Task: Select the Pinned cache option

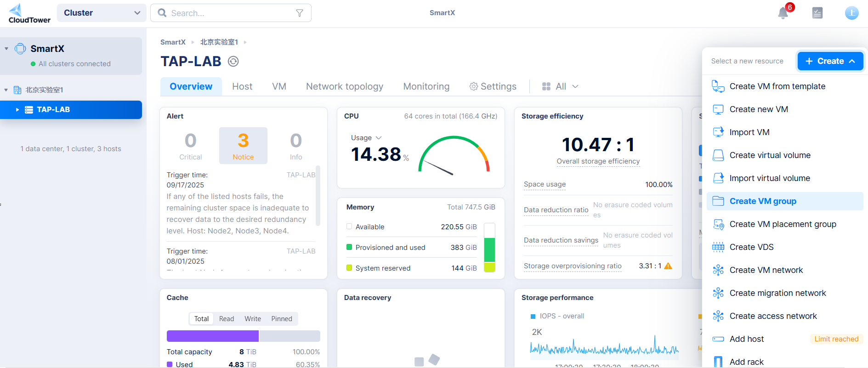Action: click(281, 319)
